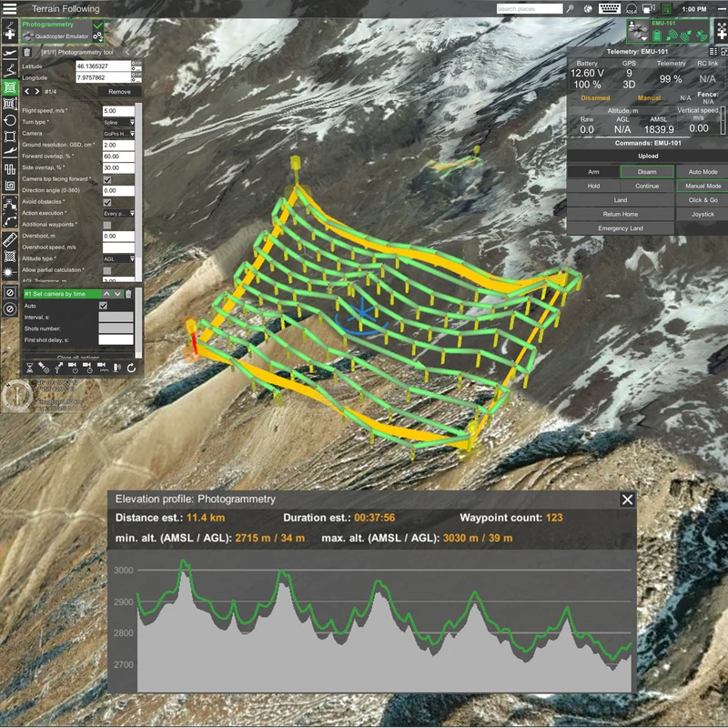Open the Altitude type AGL dropdown
Image resolution: width=728 pixels, height=728 pixels.
[119, 258]
